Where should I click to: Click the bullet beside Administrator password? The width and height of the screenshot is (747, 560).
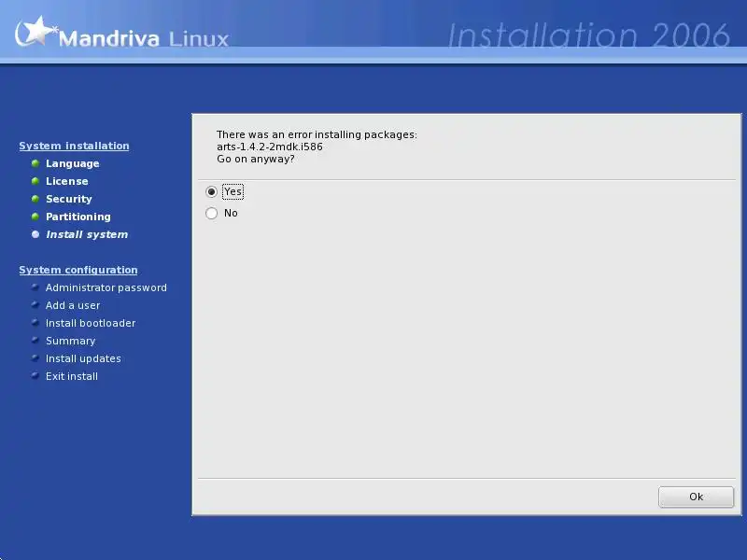tap(35, 287)
